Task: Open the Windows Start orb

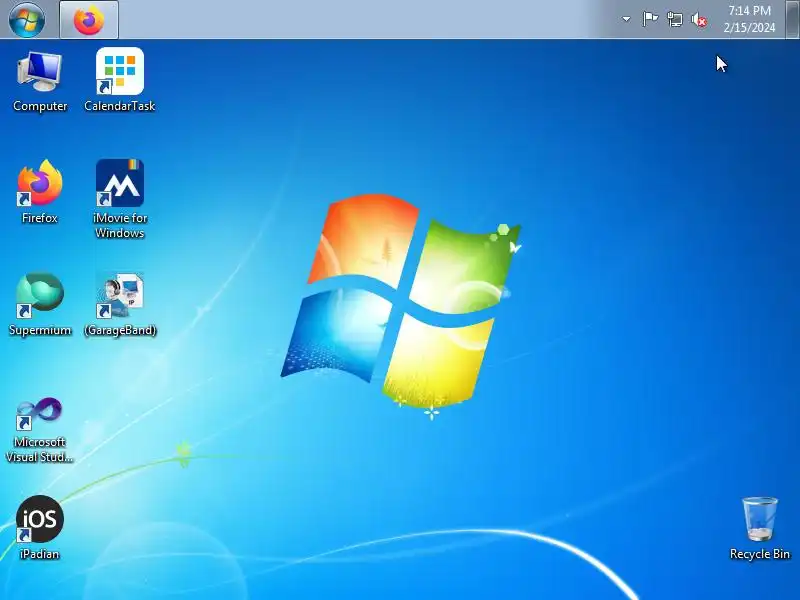Action: (x=27, y=19)
